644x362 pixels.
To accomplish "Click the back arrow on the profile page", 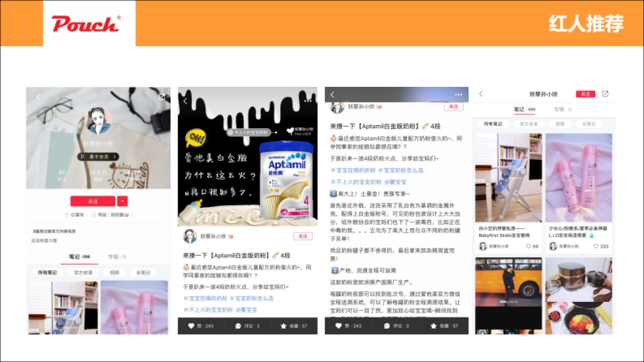I will pyautogui.click(x=38, y=97).
